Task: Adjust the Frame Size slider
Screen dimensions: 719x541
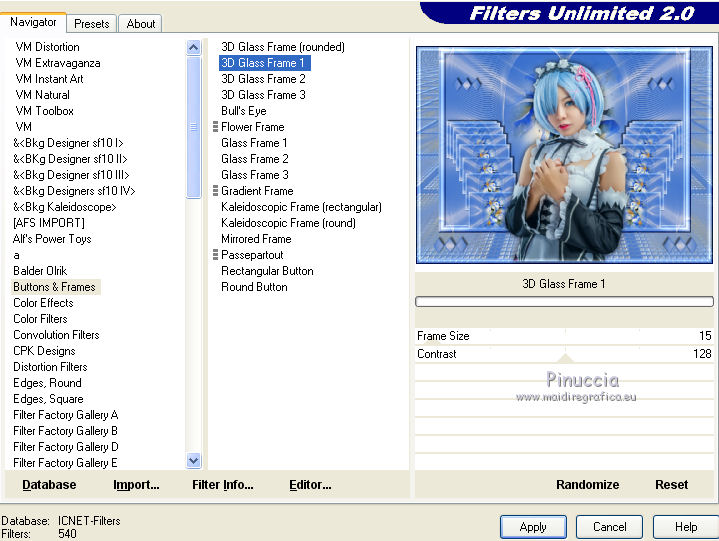Action: pyautogui.click(x=564, y=336)
